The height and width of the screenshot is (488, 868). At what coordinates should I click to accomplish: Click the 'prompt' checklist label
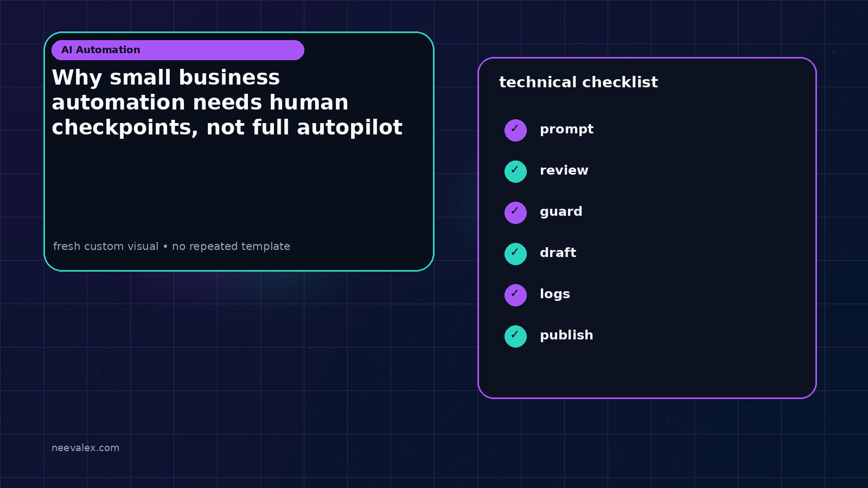click(566, 130)
